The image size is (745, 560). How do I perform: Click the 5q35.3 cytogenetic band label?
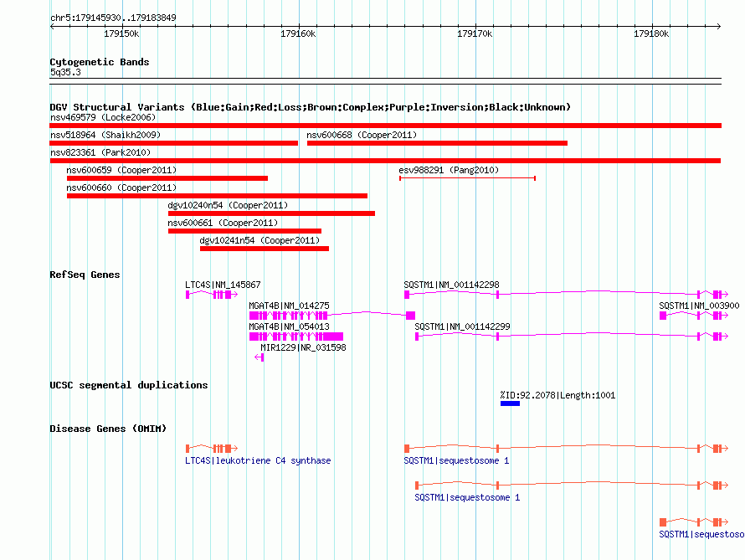(65, 72)
